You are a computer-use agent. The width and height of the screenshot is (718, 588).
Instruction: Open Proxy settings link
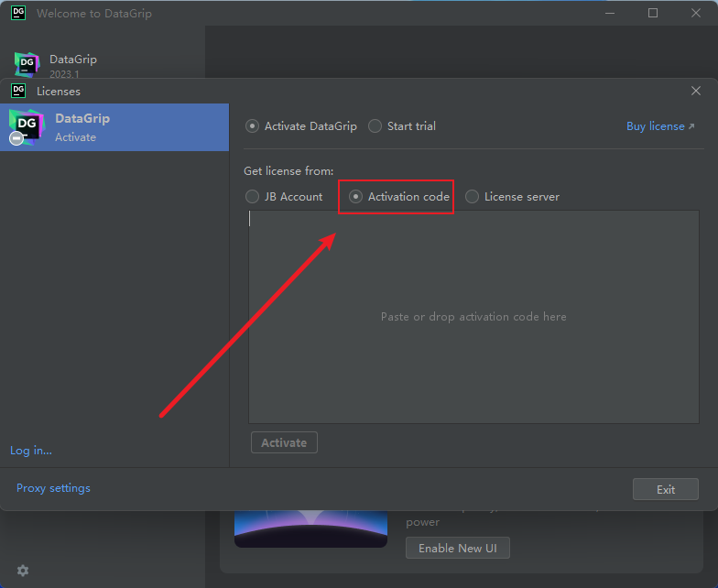click(53, 488)
